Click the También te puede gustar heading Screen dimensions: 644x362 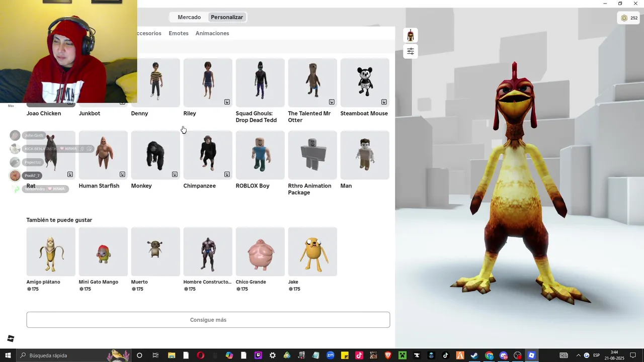point(59,220)
